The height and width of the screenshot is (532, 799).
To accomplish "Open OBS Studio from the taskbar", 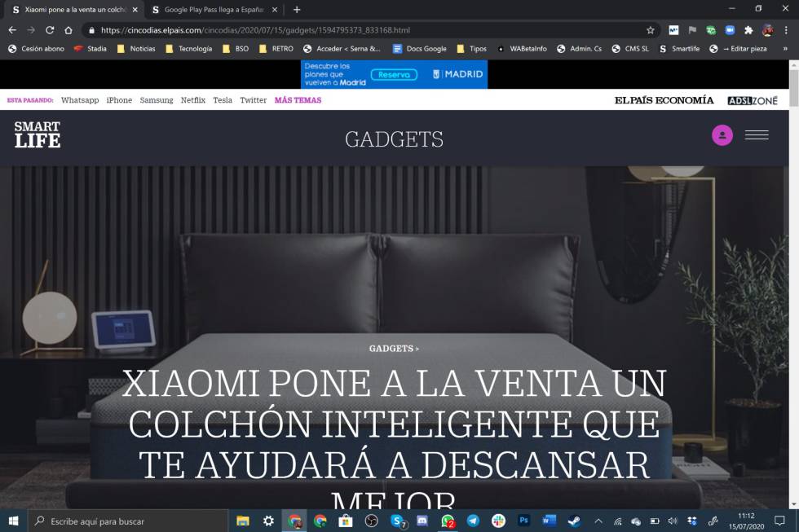I will [x=372, y=521].
